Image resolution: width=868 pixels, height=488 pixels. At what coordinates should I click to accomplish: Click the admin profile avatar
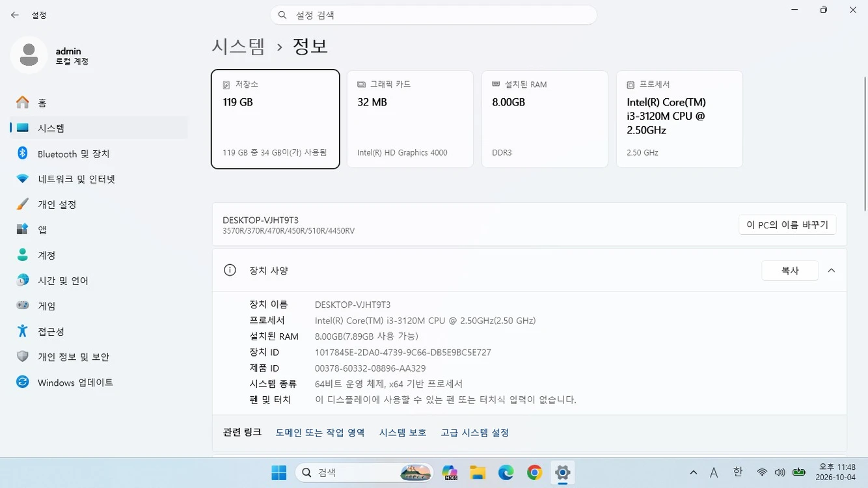pyautogui.click(x=29, y=55)
